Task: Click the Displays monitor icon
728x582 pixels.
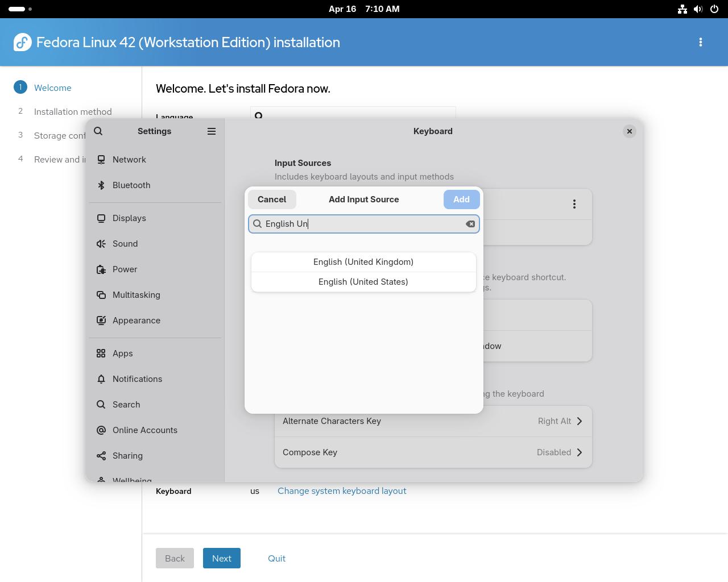Action: 101,218
